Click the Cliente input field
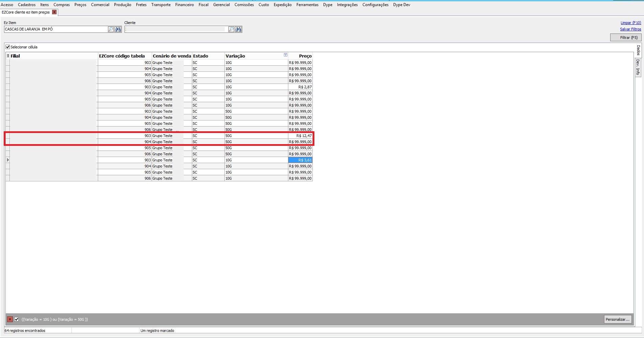 tap(176, 29)
